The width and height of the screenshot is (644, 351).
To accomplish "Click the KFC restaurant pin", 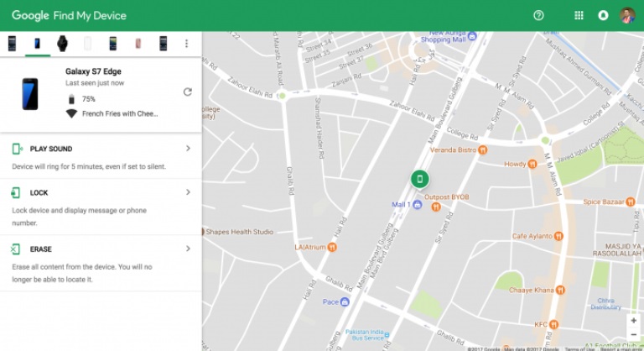I will 553,325.
